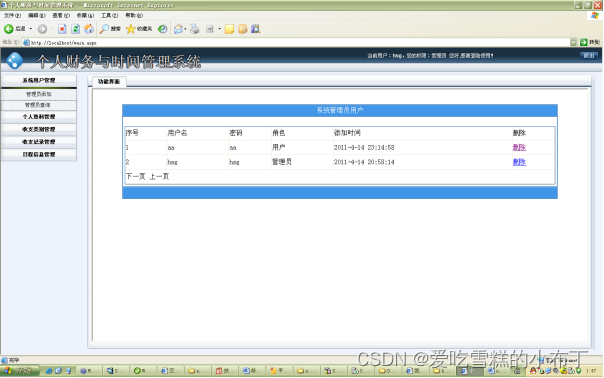Click 删除 link for user hsg

519,162
